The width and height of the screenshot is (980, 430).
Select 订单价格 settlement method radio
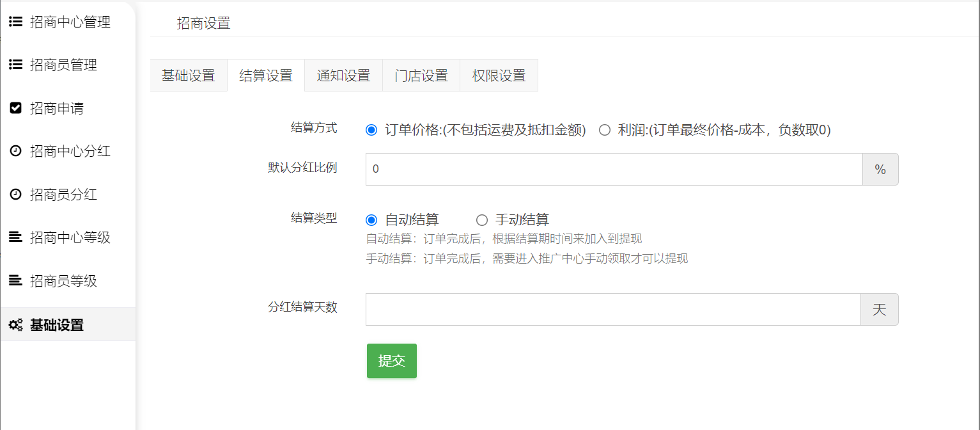[371, 130]
